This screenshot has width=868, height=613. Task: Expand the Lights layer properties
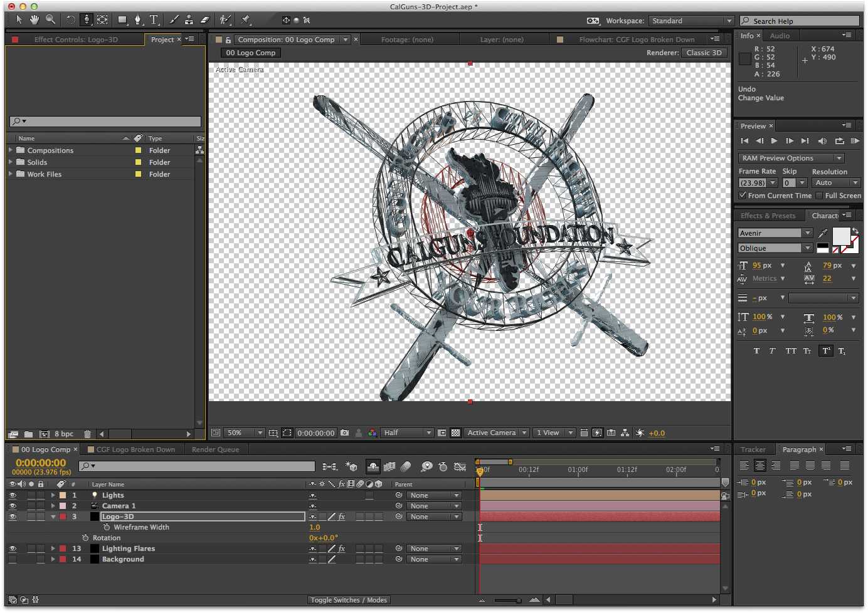pos(53,495)
